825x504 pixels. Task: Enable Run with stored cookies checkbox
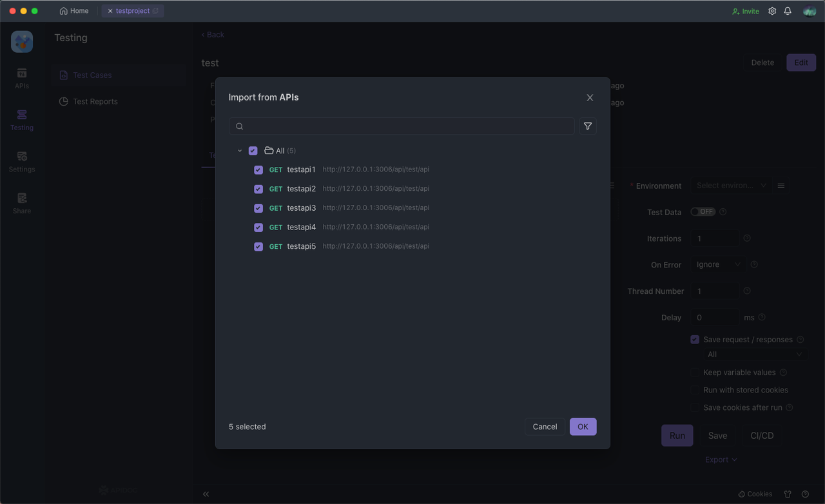695,390
